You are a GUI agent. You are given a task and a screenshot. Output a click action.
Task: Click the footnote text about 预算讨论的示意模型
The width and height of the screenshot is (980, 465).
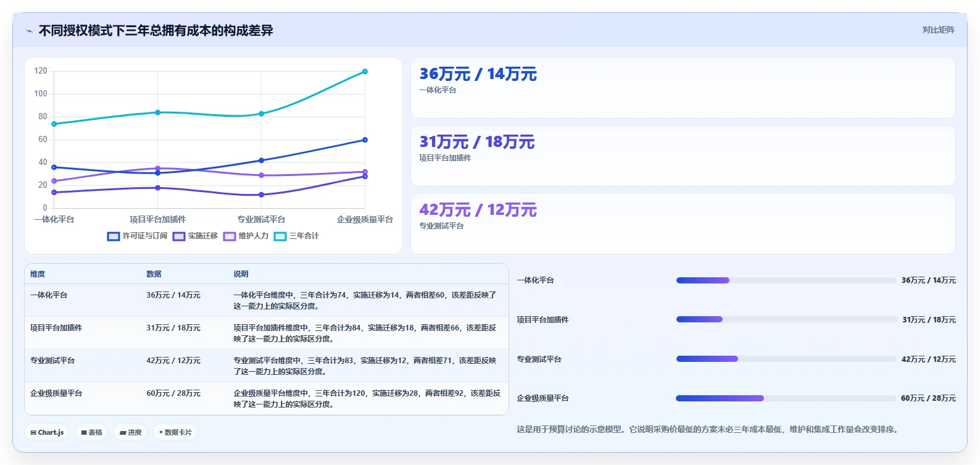coord(707,429)
